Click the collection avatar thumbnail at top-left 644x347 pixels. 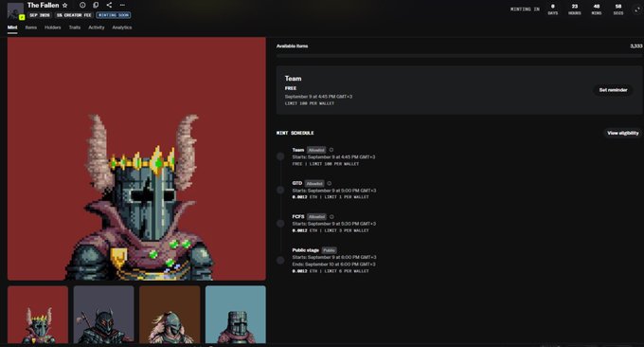click(15, 11)
